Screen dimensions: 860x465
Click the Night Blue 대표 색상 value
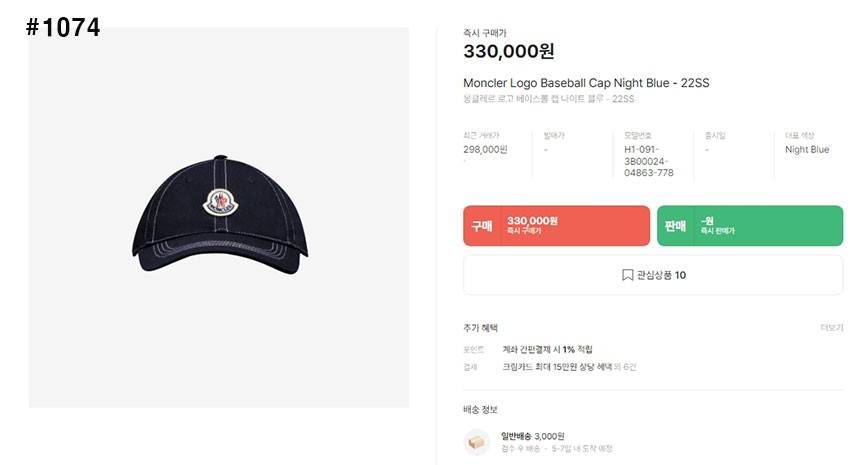807,150
